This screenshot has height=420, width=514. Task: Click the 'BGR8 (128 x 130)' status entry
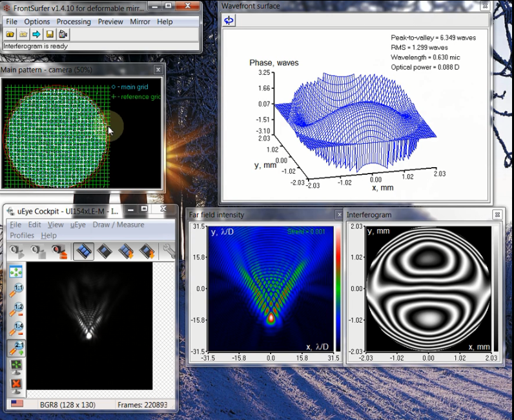[x=68, y=405]
